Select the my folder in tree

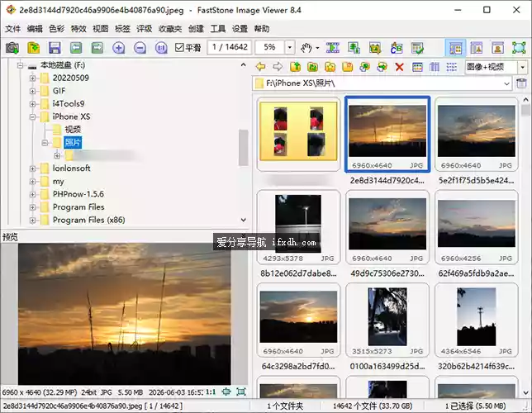click(x=59, y=182)
